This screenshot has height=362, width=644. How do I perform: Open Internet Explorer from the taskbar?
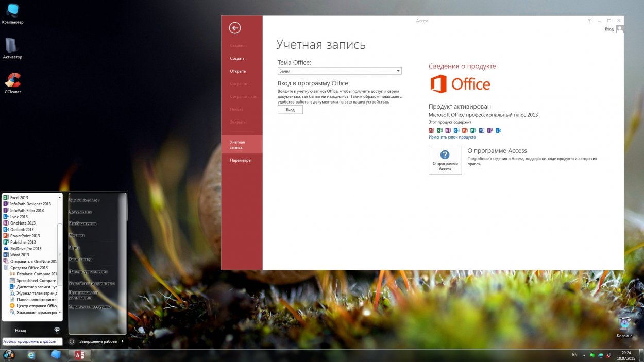[31, 355]
